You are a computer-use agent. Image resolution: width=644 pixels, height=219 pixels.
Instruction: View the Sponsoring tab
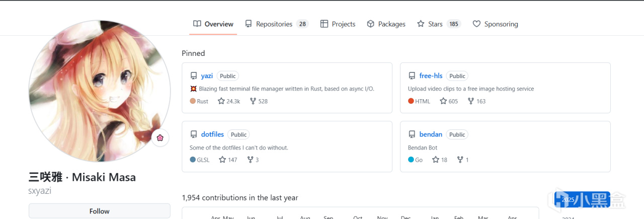click(x=495, y=24)
